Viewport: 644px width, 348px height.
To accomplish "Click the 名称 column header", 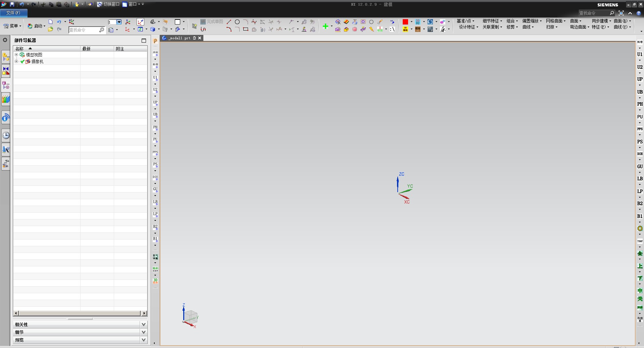I will (x=47, y=49).
